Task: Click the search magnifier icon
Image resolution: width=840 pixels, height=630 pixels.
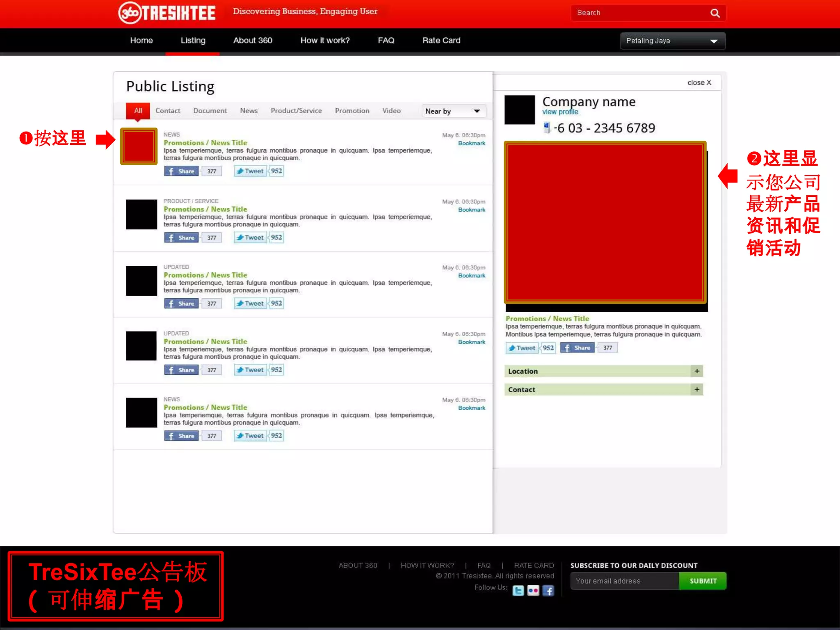Action: point(715,13)
